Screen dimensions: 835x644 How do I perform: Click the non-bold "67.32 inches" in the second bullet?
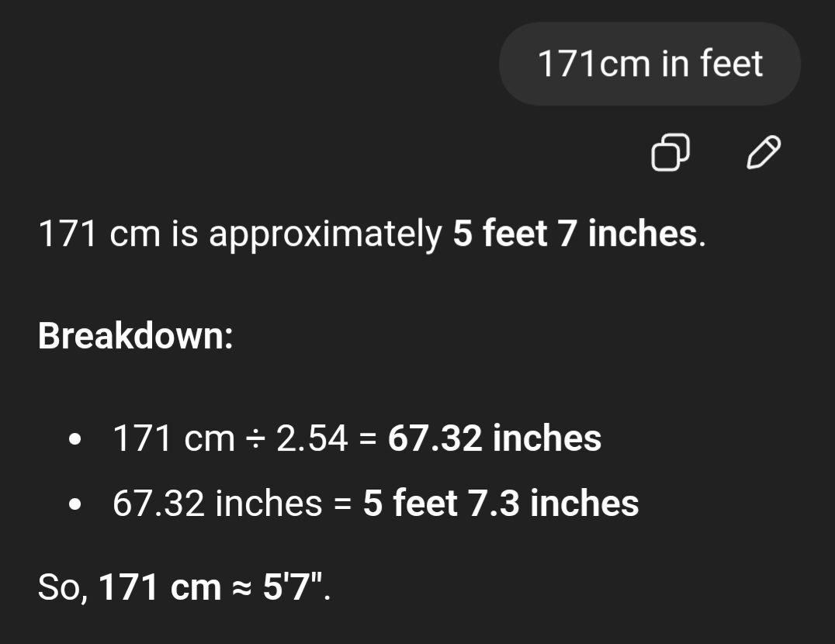tap(217, 504)
